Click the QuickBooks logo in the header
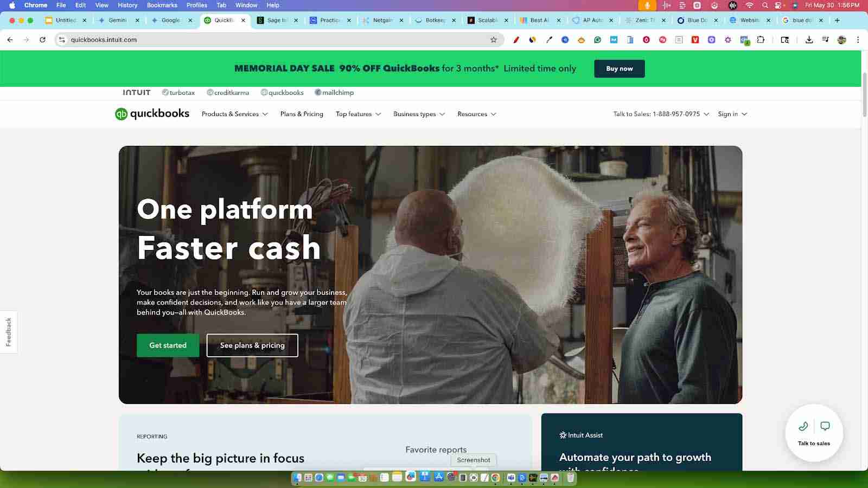The width and height of the screenshot is (868, 488). (152, 114)
